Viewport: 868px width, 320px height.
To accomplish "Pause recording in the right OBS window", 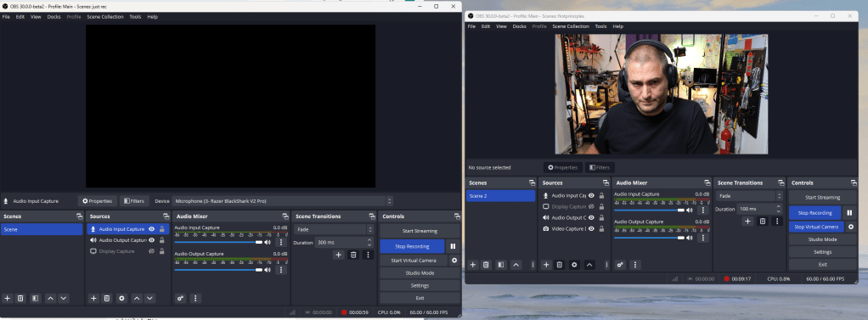I will point(849,212).
